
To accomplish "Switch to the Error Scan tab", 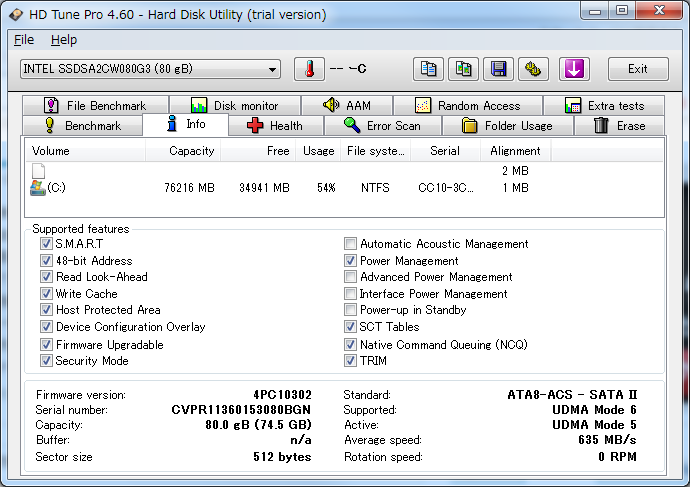I will tap(383, 126).
